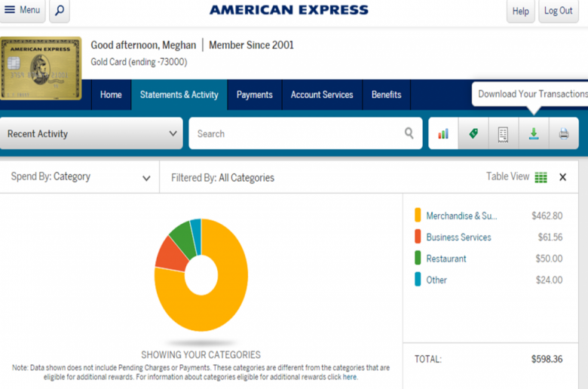Click the green tag offers icon
The width and height of the screenshot is (588, 389).
click(473, 133)
